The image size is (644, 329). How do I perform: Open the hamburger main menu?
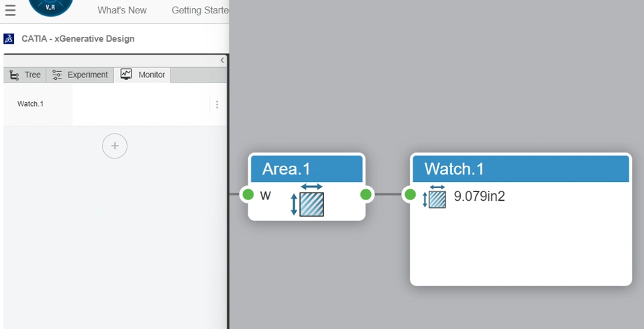[x=10, y=10]
